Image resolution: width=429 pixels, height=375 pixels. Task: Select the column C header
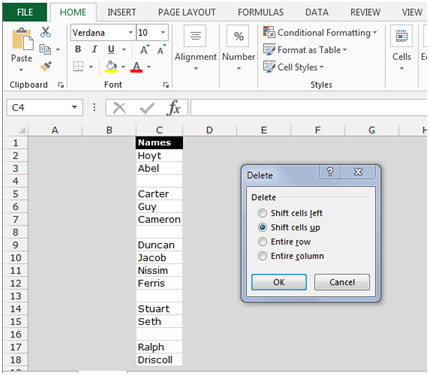159,130
